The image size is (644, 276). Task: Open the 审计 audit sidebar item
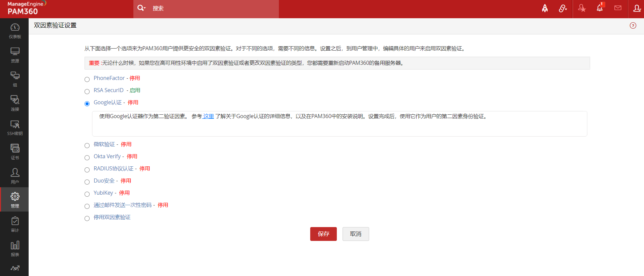[x=15, y=224]
